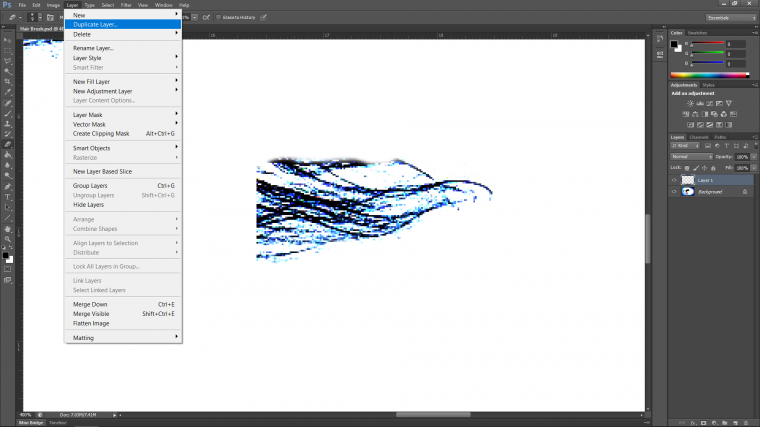Viewport: 760px width, 427px height.
Task: Select the Magic Wand tool
Action: click(x=8, y=71)
